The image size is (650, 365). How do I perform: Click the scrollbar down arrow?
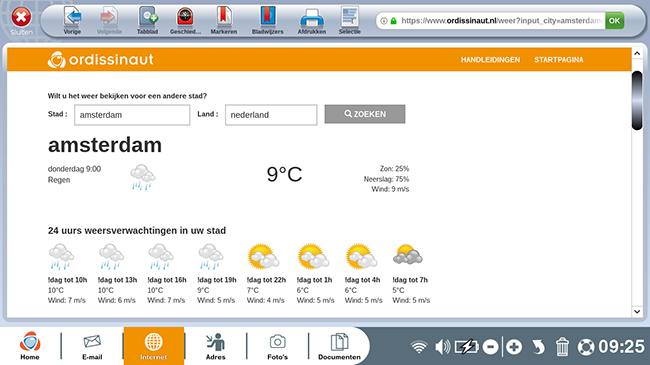coord(637,311)
